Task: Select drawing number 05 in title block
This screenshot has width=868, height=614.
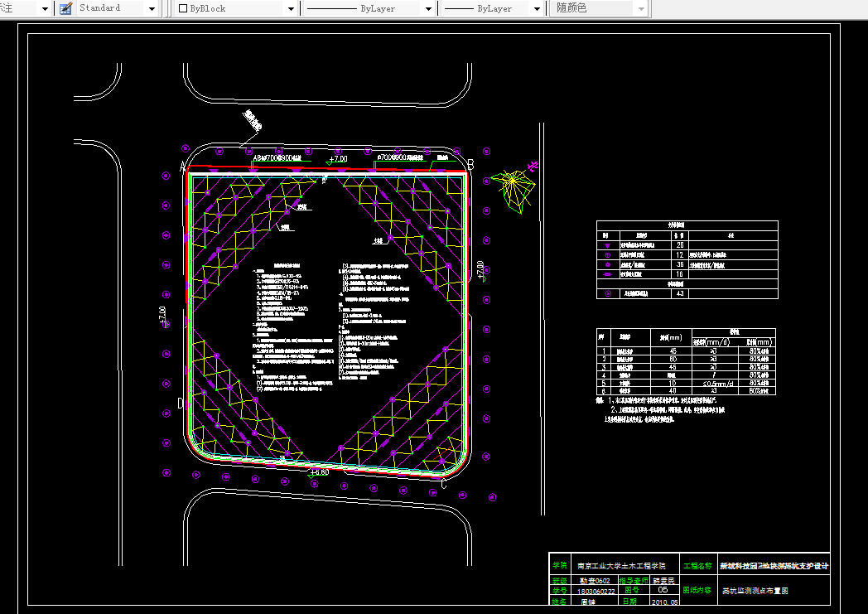Action: 663,590
